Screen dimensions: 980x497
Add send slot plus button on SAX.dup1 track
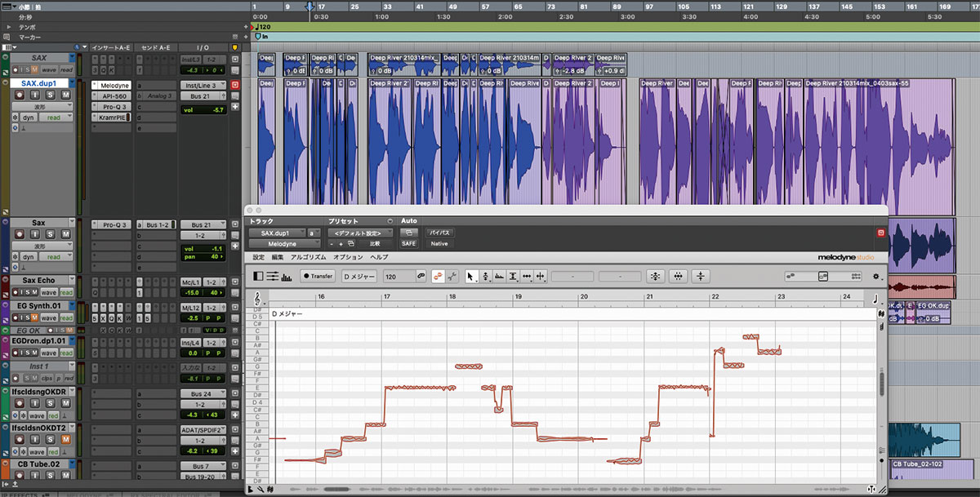[236, 106]
